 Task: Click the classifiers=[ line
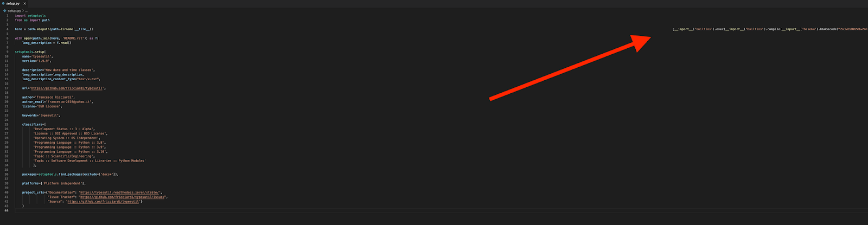(x=34, y=125)
